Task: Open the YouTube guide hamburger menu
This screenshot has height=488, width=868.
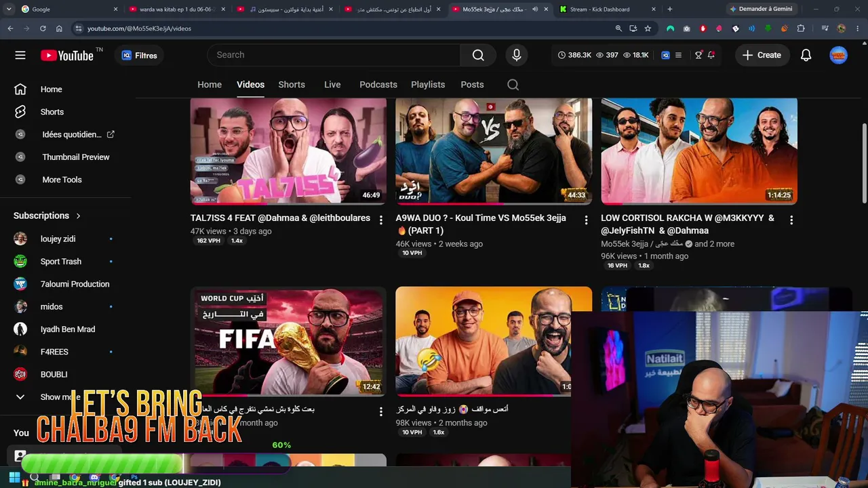Action: click(20, 56)
